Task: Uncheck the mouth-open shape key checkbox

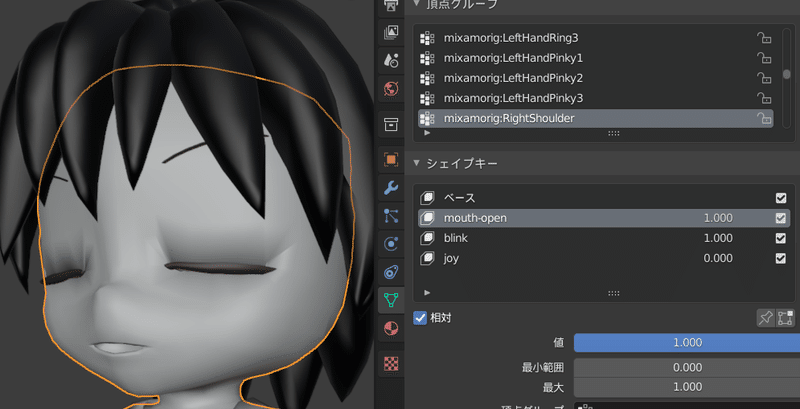Action: [x=781, y=218]
